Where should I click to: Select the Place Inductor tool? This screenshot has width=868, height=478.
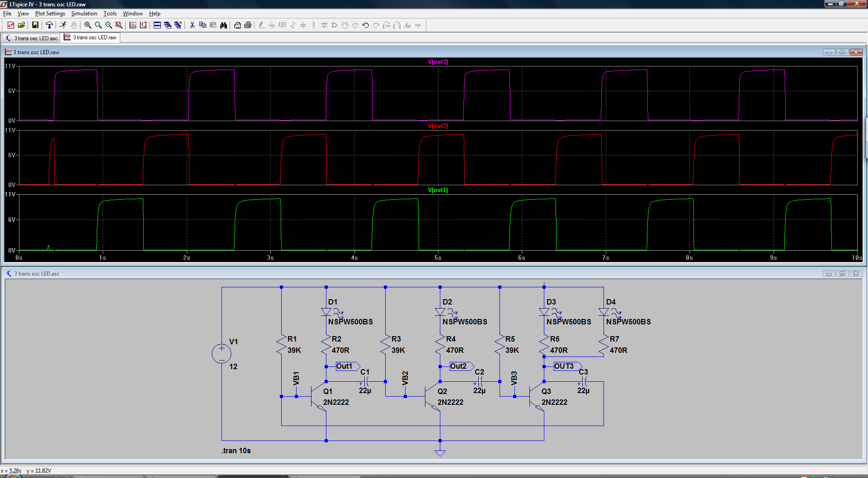pyautogui.click(x=313, y=25)
